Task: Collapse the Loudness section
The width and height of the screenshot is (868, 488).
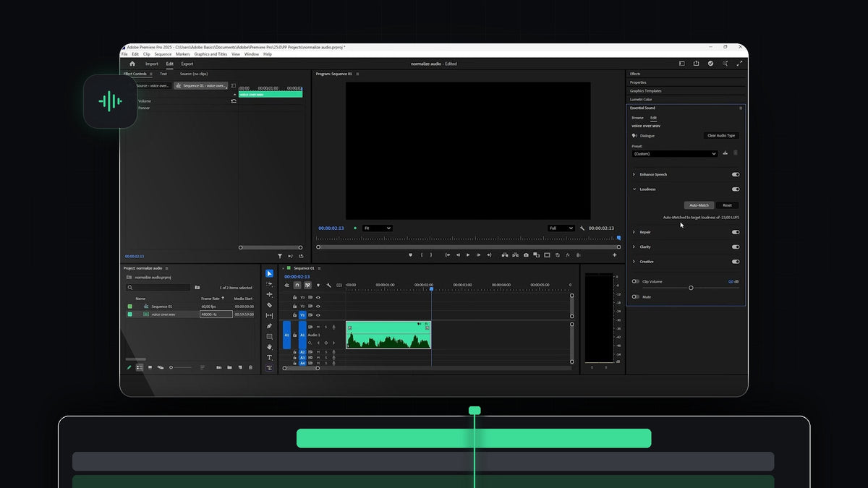Action: pyautogui.click(x=634, y=189)
